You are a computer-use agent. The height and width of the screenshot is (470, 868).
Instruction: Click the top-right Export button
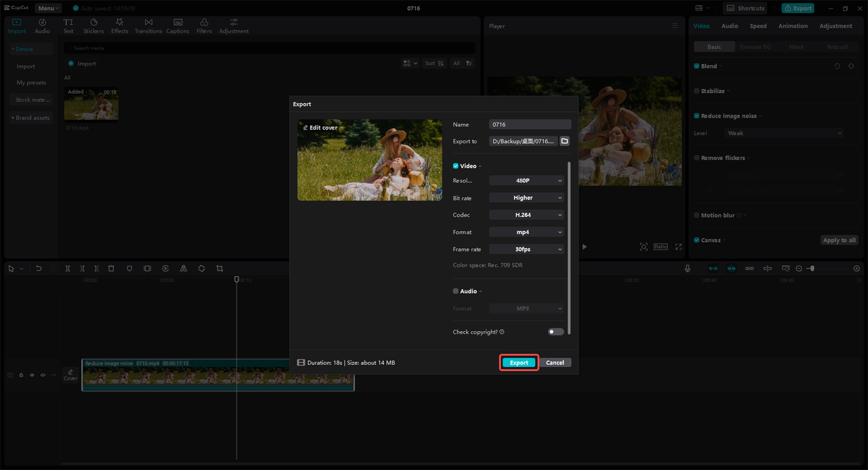point(797,8)
